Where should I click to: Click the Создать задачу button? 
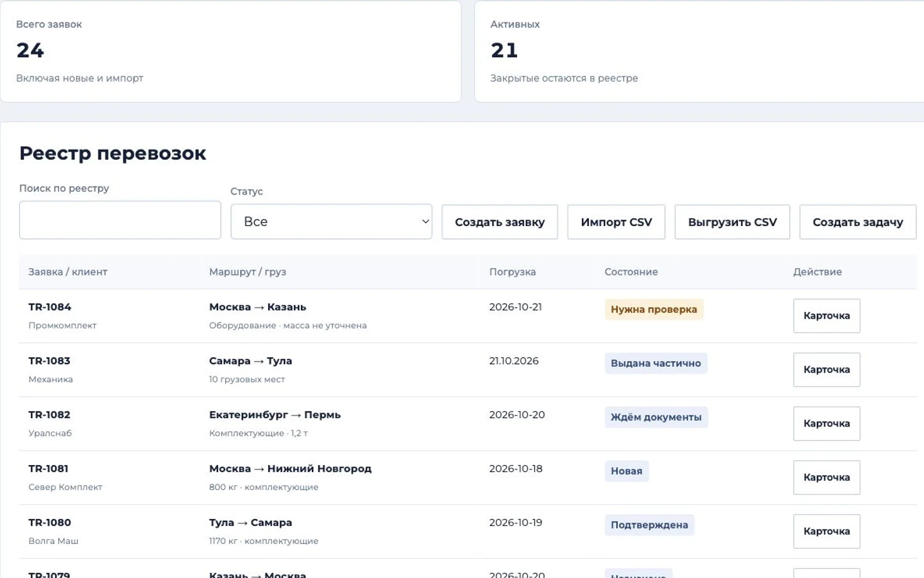click(x=858, y=222)
